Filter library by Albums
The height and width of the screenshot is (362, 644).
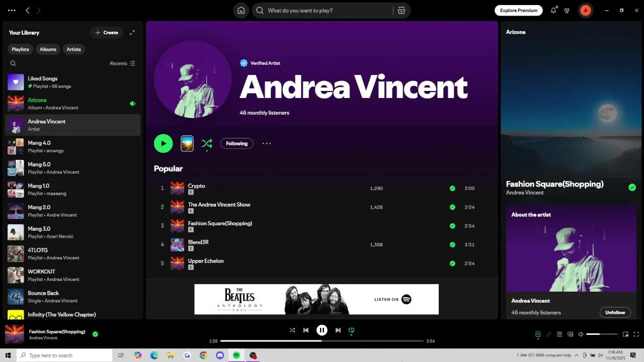(x=48, y=49)
